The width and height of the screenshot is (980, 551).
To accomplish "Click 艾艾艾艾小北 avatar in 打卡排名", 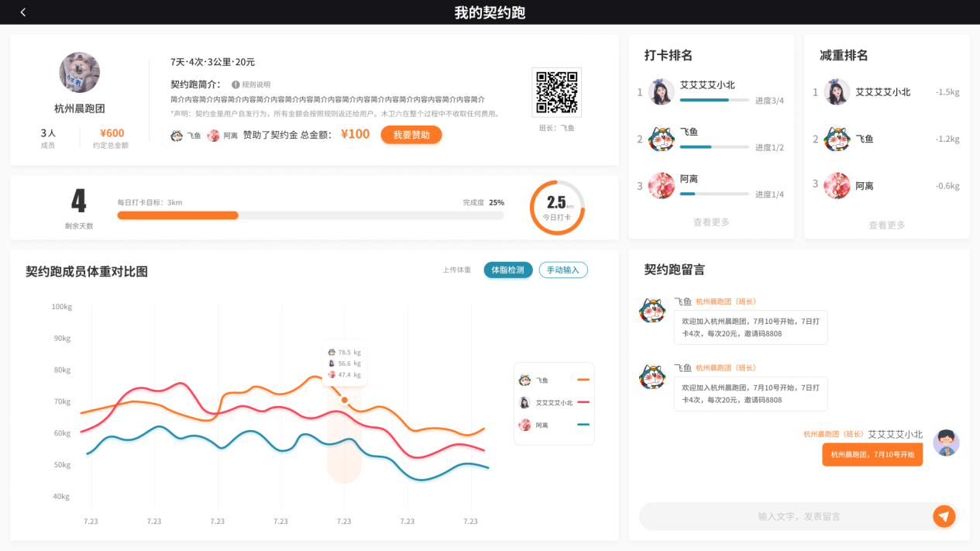I will (x=661, y=91).
